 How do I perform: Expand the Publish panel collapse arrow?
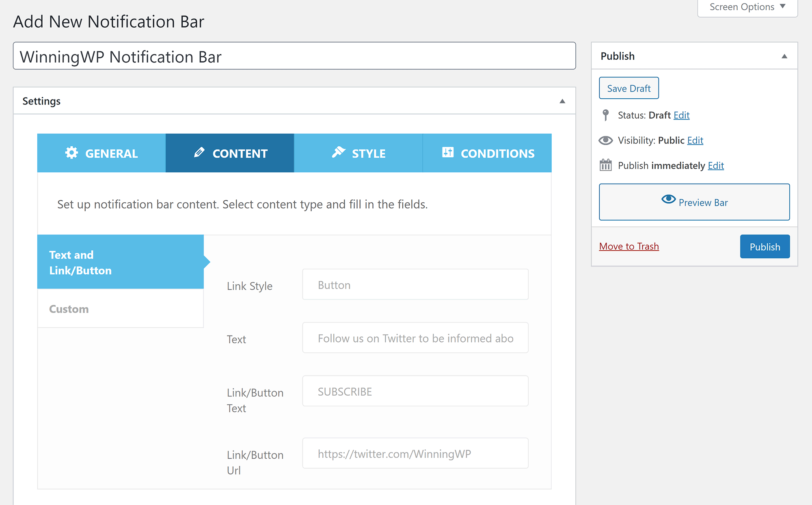tap(784, 56)
